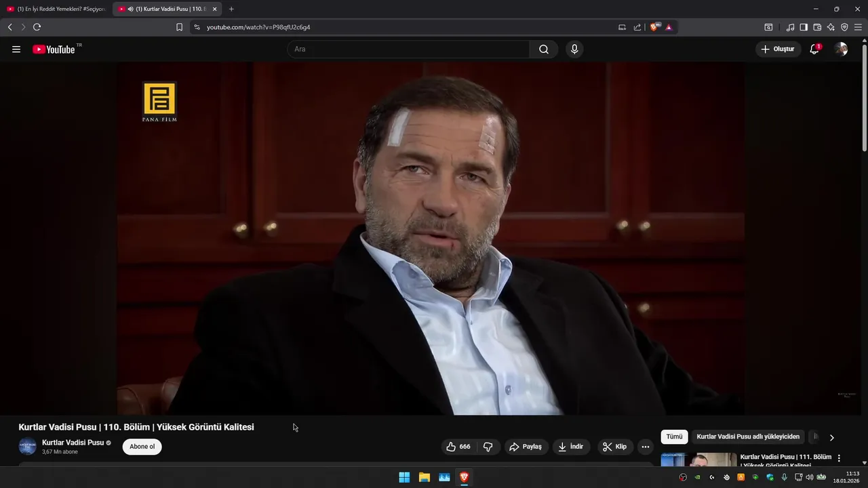Open the Leo AI sparkle icon
Image resolution: width=868 pixels, height=488 pixels.
tap(831, 27)
